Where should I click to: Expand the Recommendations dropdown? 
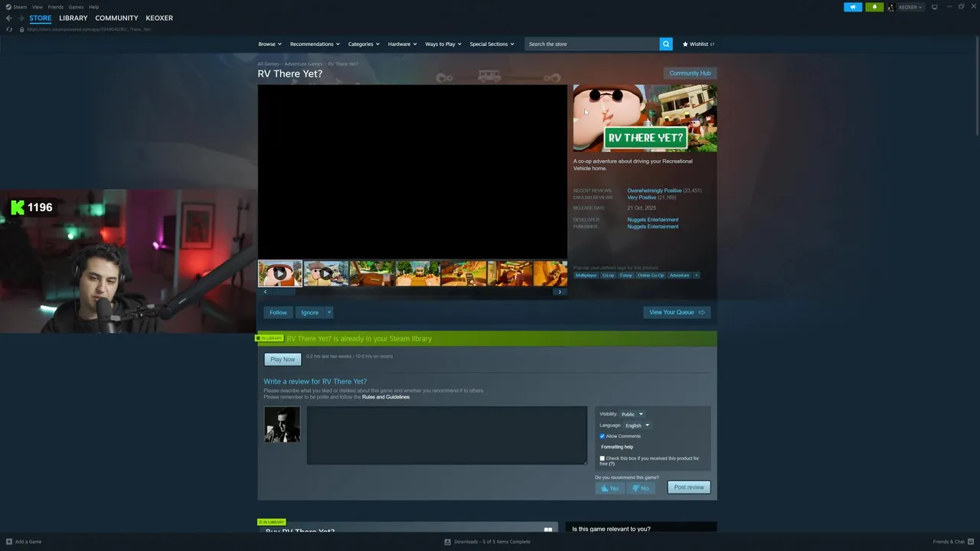[315, 44]
